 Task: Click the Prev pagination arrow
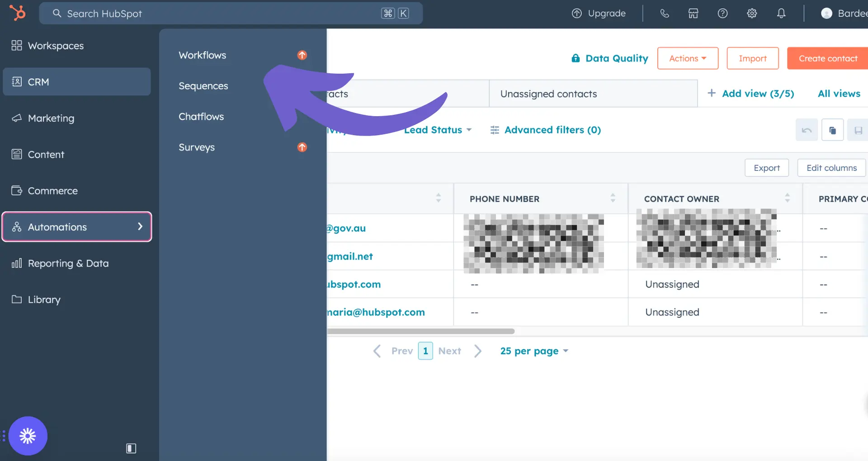pos(377,351)
